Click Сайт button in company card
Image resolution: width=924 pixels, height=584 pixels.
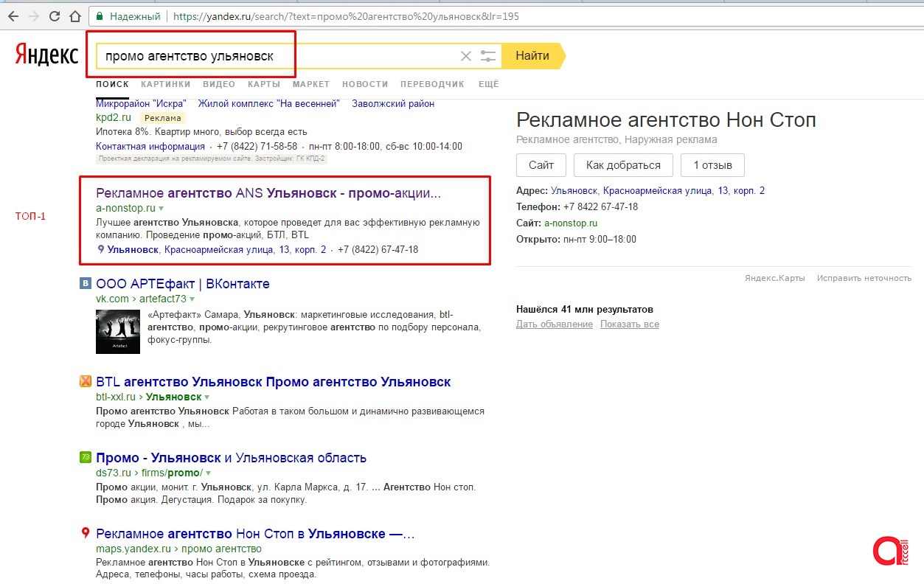click(541, 165)
